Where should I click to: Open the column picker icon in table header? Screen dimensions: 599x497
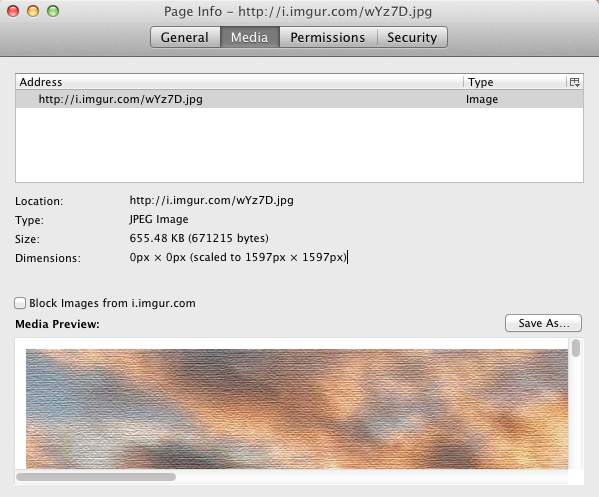click(575, 82)
